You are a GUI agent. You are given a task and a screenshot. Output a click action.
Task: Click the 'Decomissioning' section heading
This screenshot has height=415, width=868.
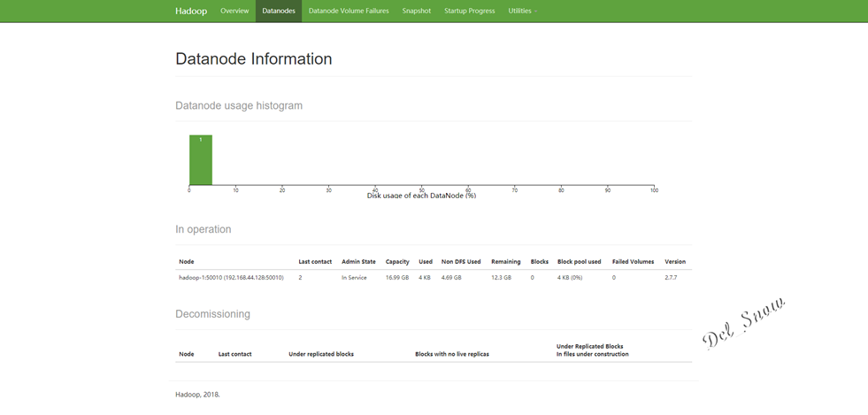click(212, 314)
